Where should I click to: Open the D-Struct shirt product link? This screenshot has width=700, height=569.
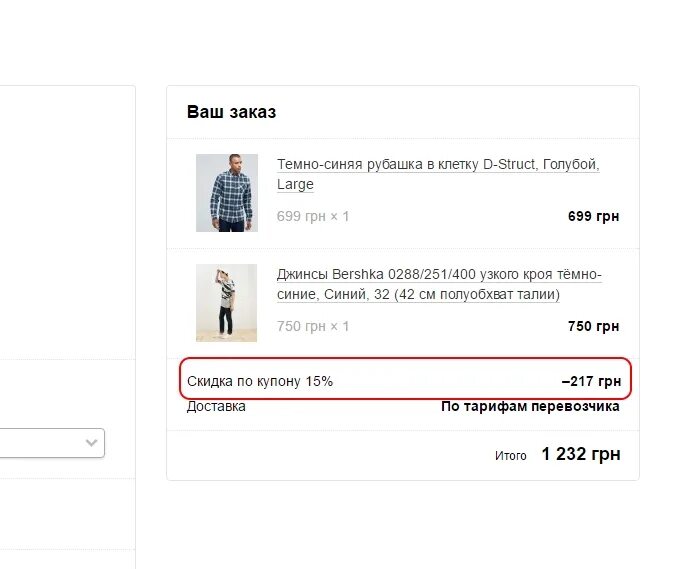(437, 165)
